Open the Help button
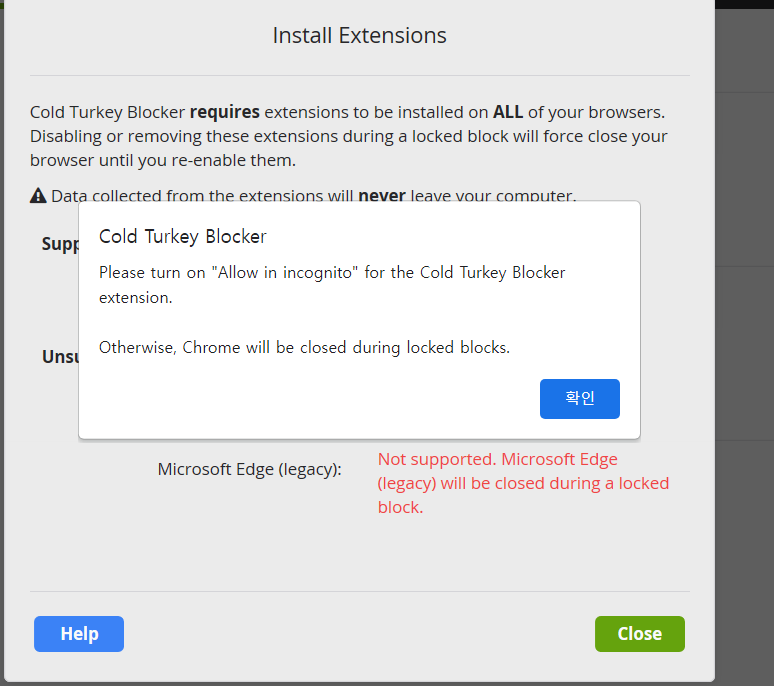 [x=79, y=634]
